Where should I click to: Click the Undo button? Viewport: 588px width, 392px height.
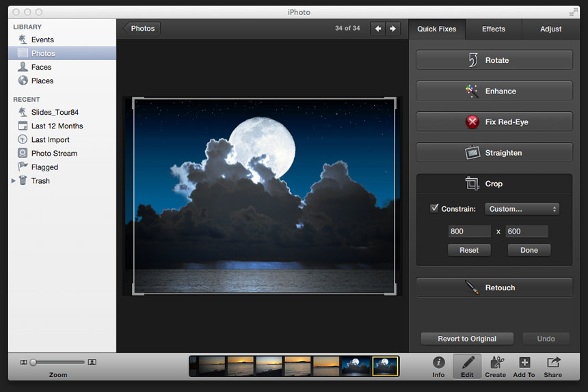(x=546, y=339)
